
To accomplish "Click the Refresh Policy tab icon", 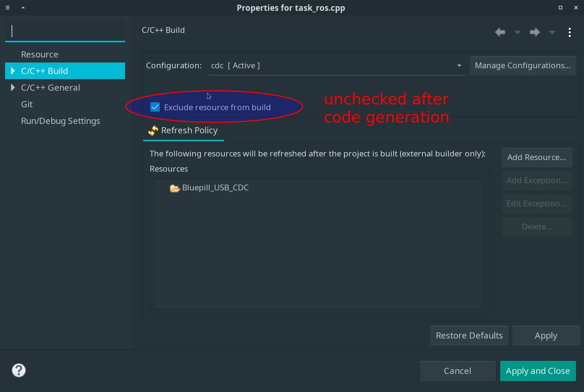I will coord(153,130).
